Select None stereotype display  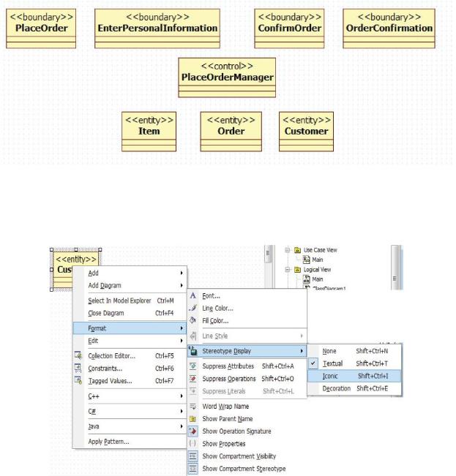(354, 351)
